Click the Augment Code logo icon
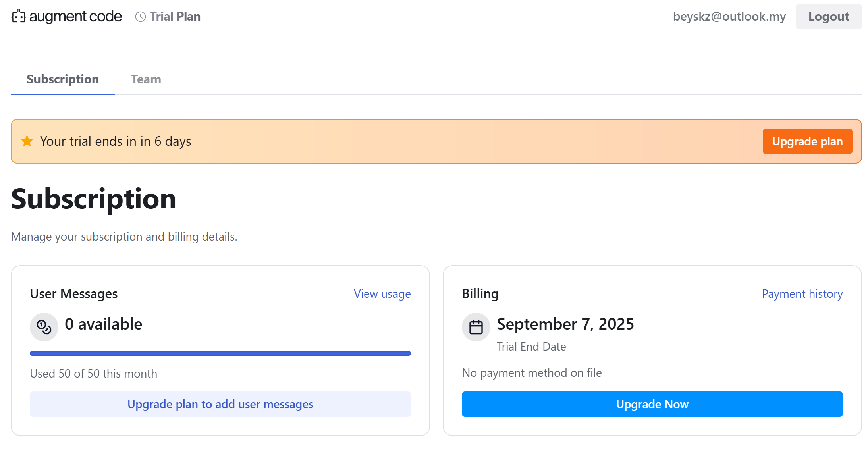Screen dimensions: 868x449 point(18,16)
